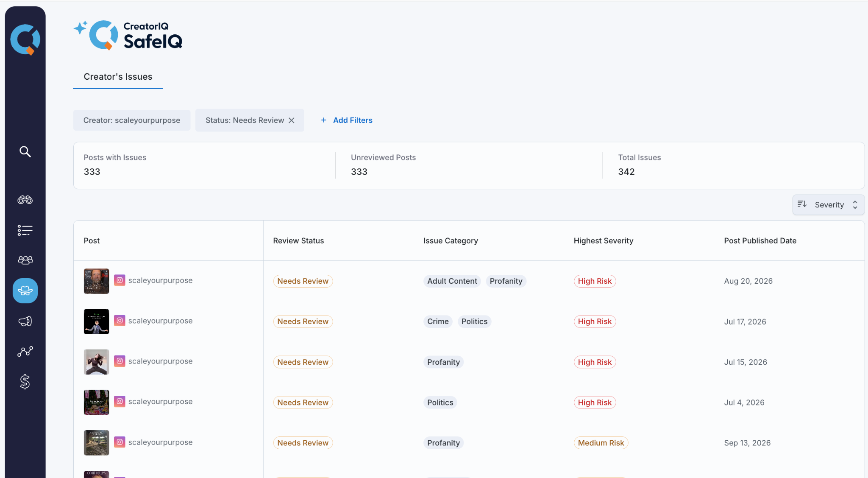Click scaleyourpurpose in the Jul 15 row
Screen dimensions: 868x478
[x=160, y=361]
